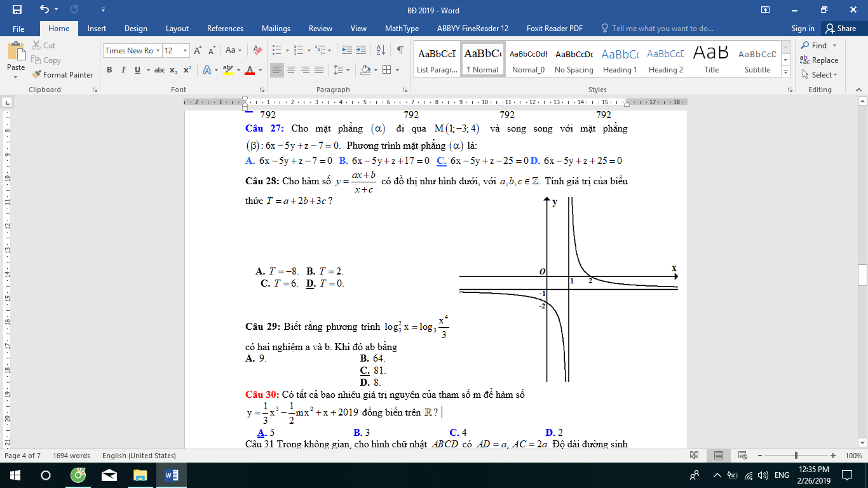Open the MathType tab
Screen dimensions: 868x488
tap(402, 29)
